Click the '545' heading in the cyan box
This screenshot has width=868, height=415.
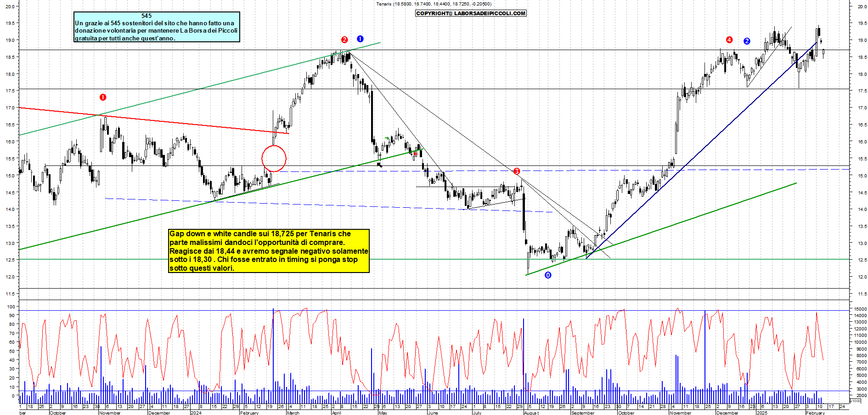click(x=147, y=16)
